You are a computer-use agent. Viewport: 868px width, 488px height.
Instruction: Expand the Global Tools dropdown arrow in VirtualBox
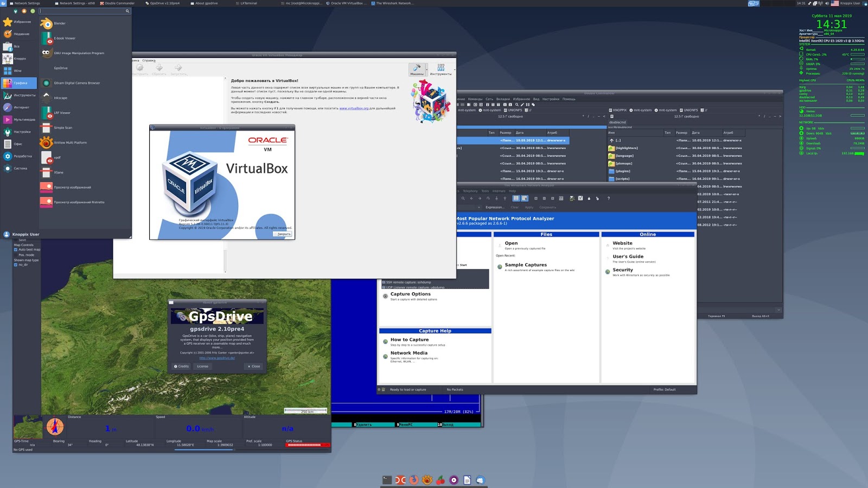tap(454, 70)
